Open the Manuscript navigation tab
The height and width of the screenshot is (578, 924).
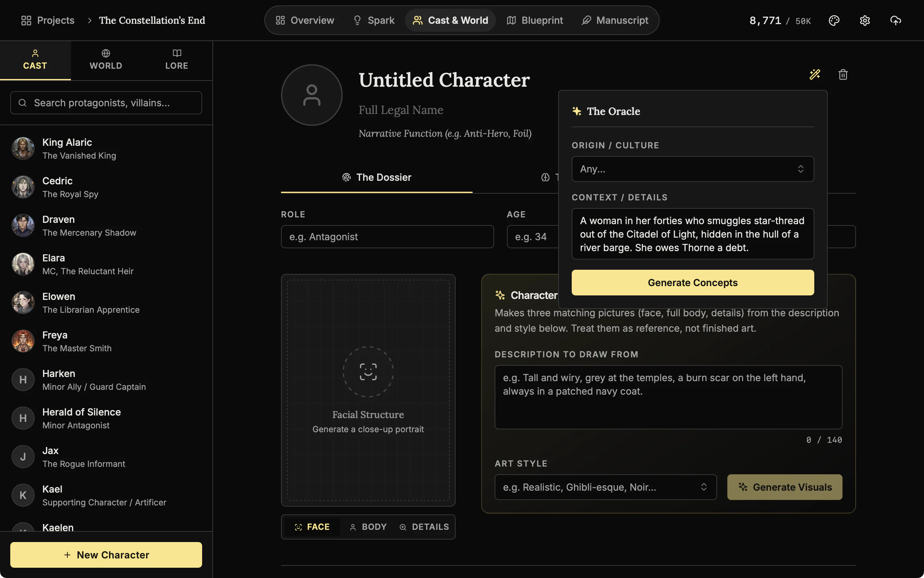click(615, 20)
